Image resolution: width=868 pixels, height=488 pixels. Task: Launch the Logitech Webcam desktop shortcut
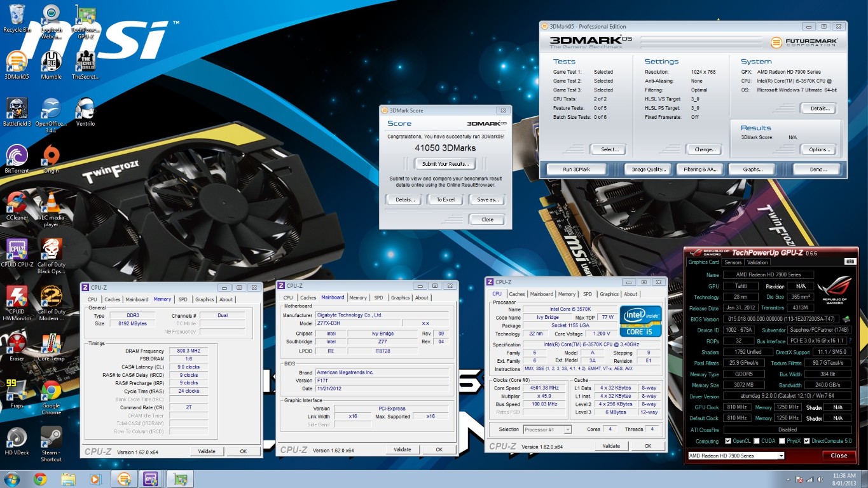(52, 22)
